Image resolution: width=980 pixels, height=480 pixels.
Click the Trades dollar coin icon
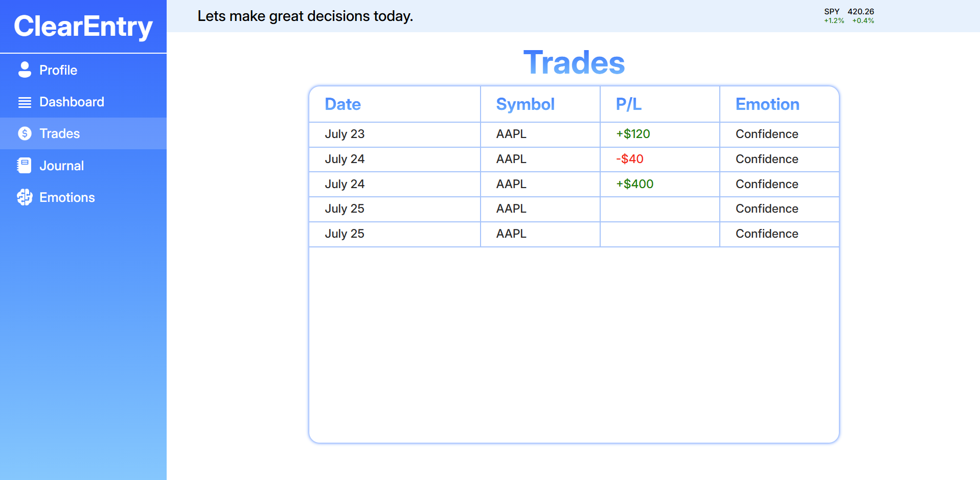(x=25, y=133)
